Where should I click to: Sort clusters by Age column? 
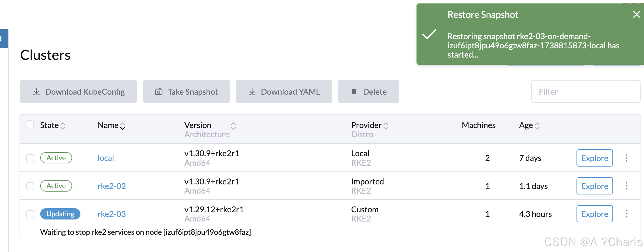pos(529,125)
